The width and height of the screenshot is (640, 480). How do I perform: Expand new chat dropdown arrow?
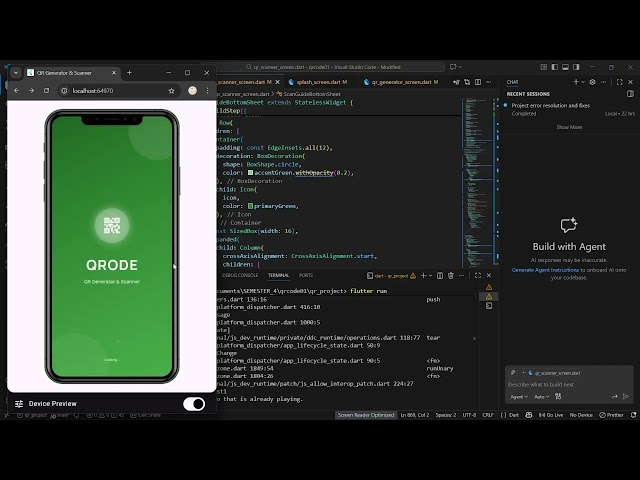pos(582,82)
